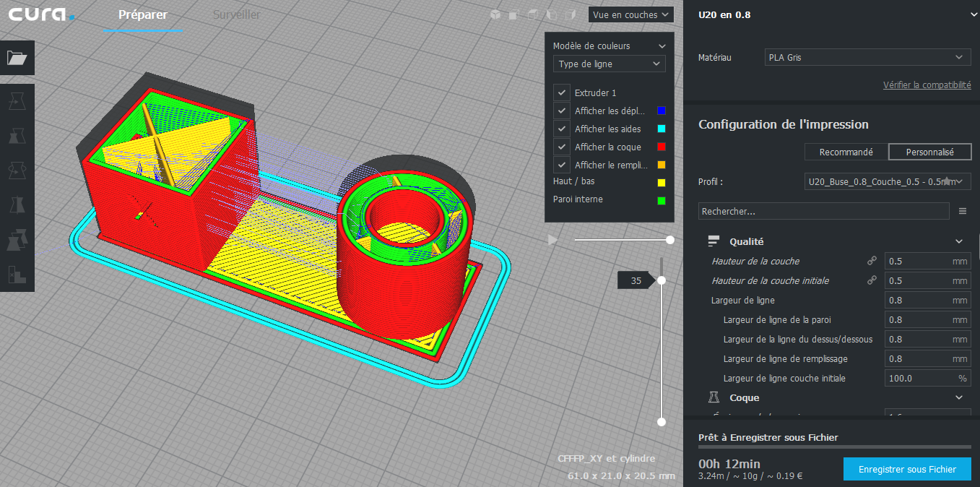Click the Rechercher settings search field
Image resolution: width=980 pixels, height=487 pixels.
(823, 212)
